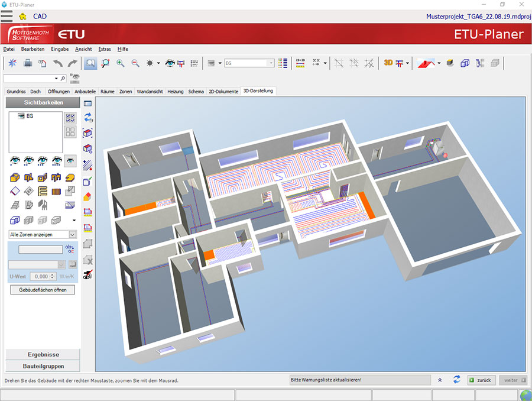
Task: Click the blue-red sync arrows icon in vertical toolbar
Action: click(88, 118)
